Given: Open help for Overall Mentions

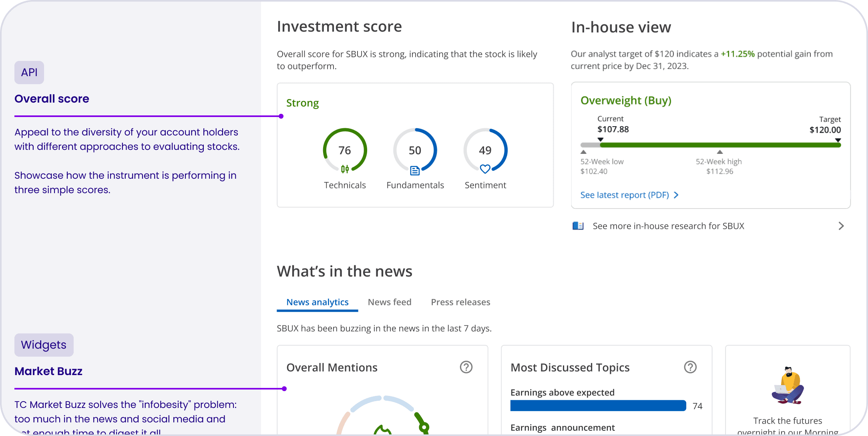Looking at the screenshot, I should pos(466,367).
